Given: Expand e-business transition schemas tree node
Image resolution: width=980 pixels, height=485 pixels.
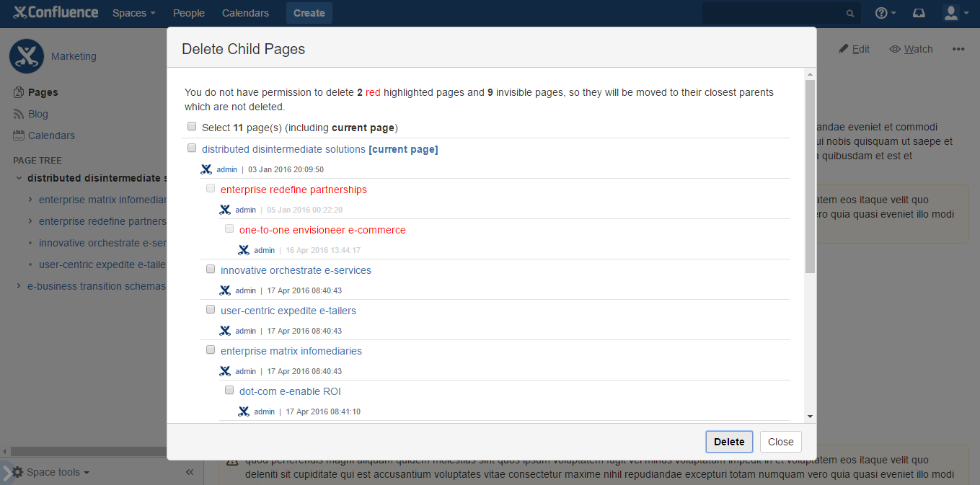Looking at the screenshot, I should click(x=19, y=286).
